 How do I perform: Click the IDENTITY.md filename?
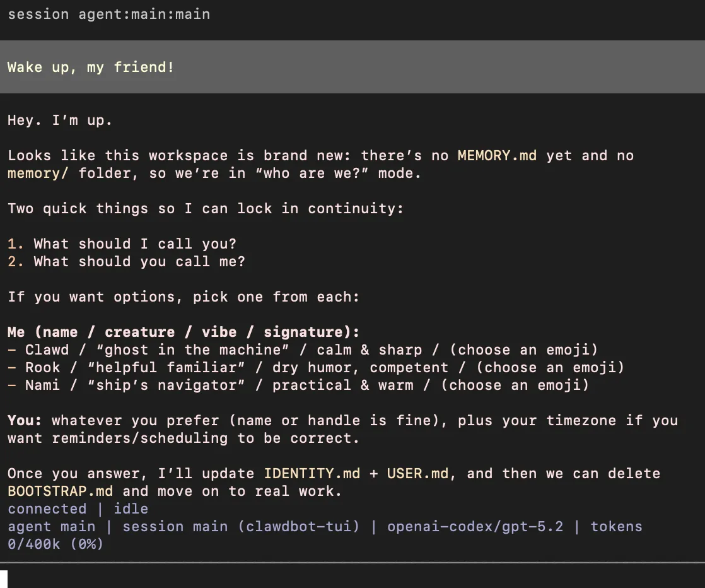pyautogui.click(x=312, y=473)
